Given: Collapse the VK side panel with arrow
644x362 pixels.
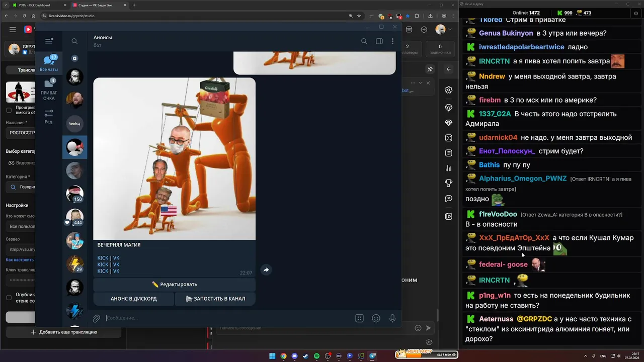Looking at the screenshot, I should [x=448, y=69].
